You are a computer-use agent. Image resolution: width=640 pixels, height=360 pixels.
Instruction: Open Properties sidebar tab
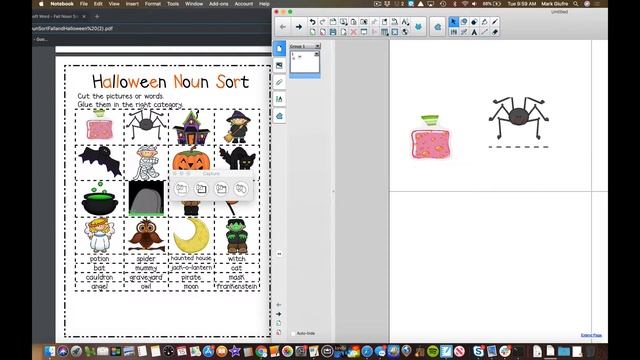coord(279,99)
